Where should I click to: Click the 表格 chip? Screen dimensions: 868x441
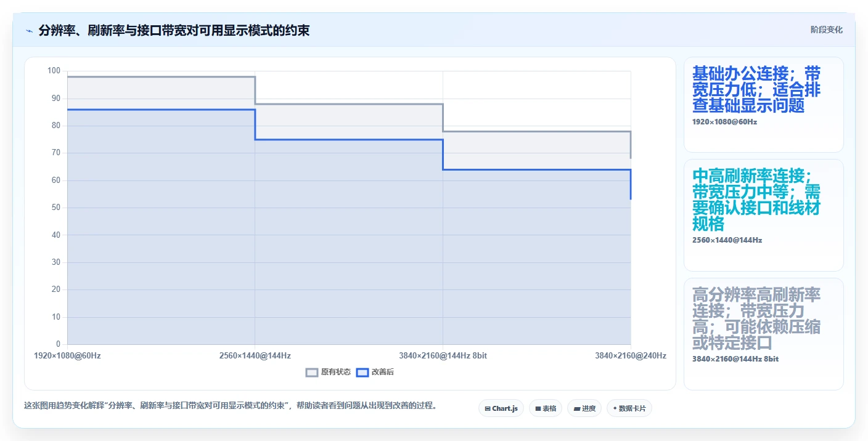546,408
